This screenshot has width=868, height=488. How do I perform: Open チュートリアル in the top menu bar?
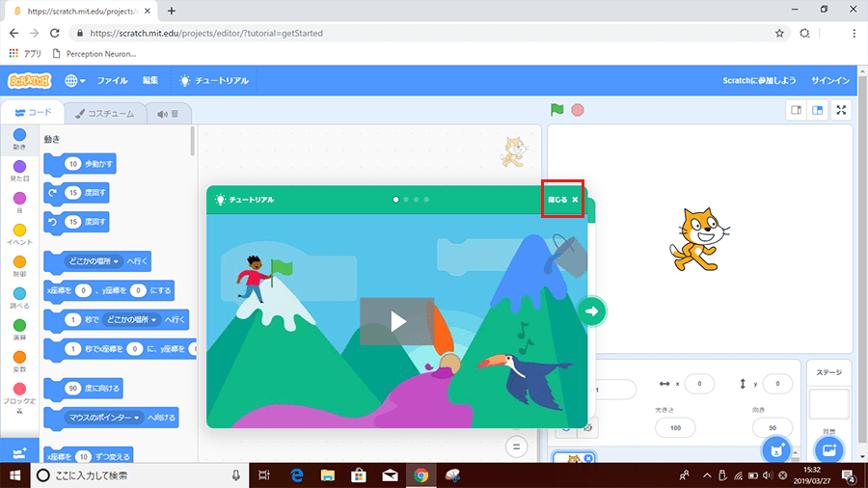click(214, 81)
